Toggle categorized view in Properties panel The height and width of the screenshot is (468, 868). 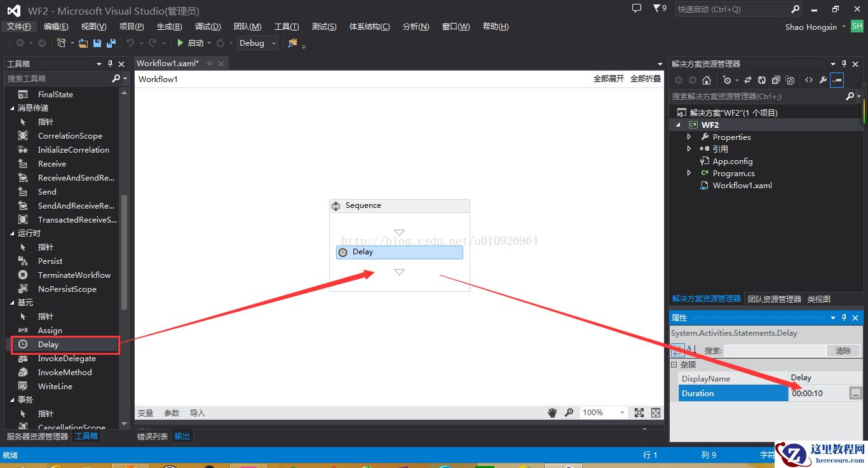(677, 350)
